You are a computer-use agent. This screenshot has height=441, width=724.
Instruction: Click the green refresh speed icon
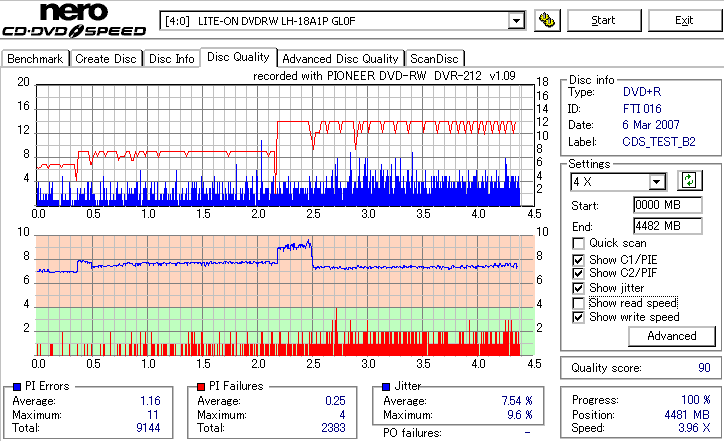689,180
